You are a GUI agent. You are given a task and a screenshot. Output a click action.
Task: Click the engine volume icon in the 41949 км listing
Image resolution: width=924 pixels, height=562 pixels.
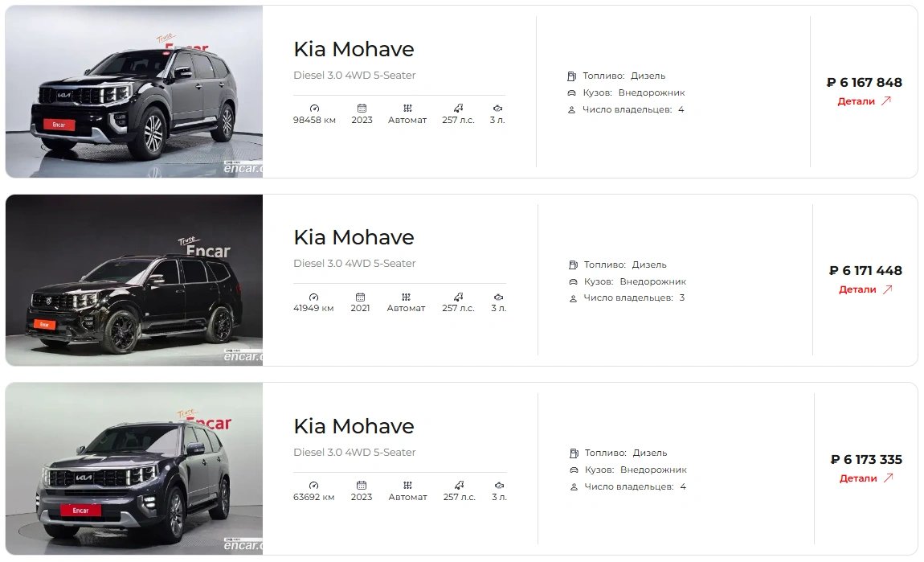tap(498, 297)
